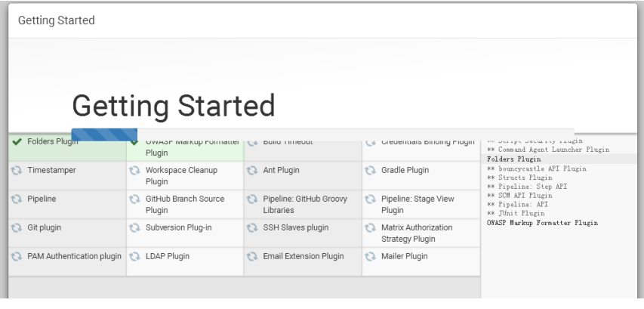Click the highlighted Folders Plugin log entry
Image resolution: width=644 pixels, height=309 pixels.
[514, 159]
